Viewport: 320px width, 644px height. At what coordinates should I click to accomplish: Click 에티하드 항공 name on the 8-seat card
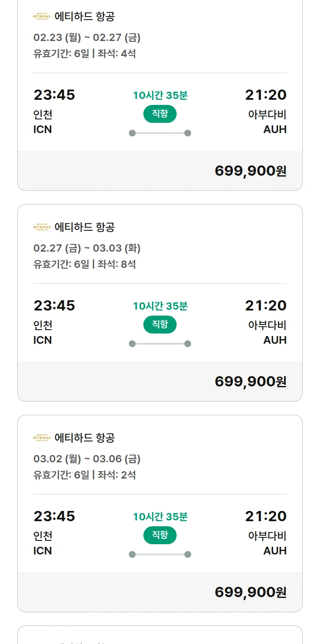point(84,227)
